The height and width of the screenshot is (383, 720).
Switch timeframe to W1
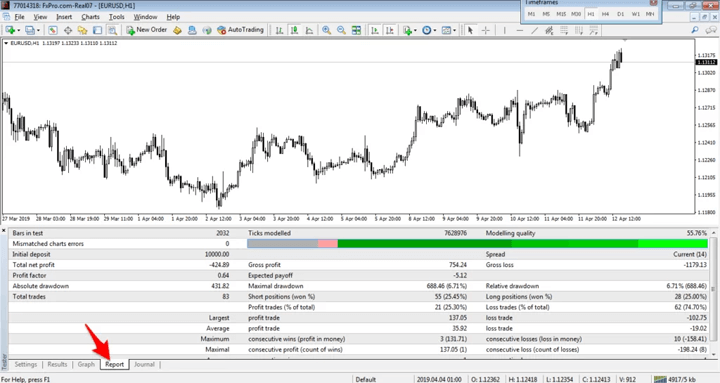[636, 14]
